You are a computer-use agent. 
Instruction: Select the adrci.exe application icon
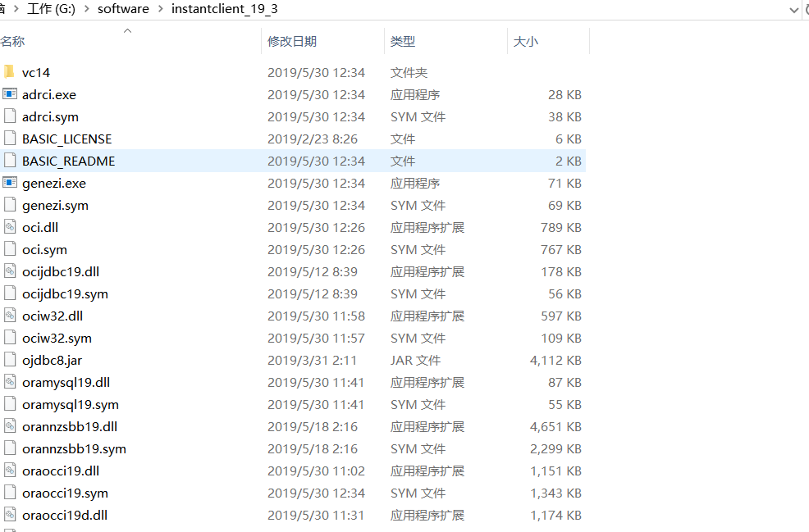tap(10, 94)
